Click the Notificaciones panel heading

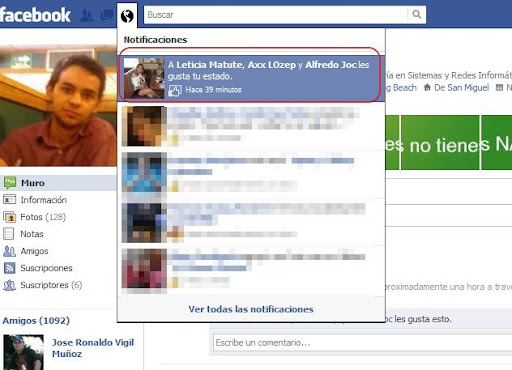tap(155, 40)
